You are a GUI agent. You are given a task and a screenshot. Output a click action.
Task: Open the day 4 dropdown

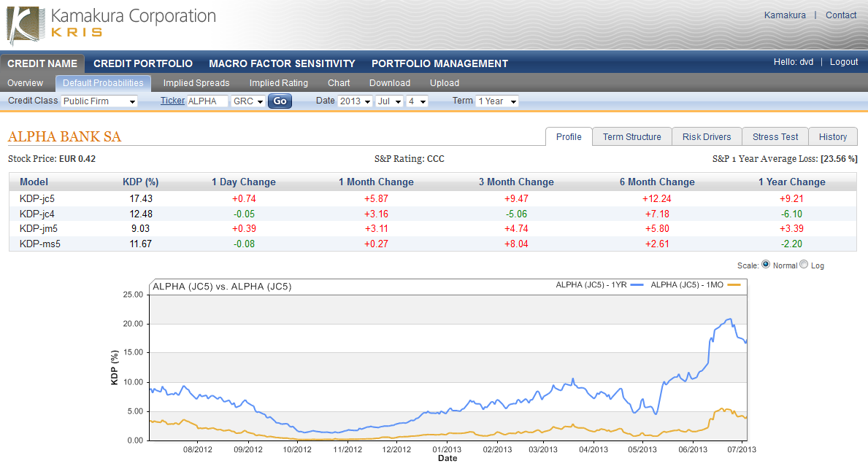[417, 101]
